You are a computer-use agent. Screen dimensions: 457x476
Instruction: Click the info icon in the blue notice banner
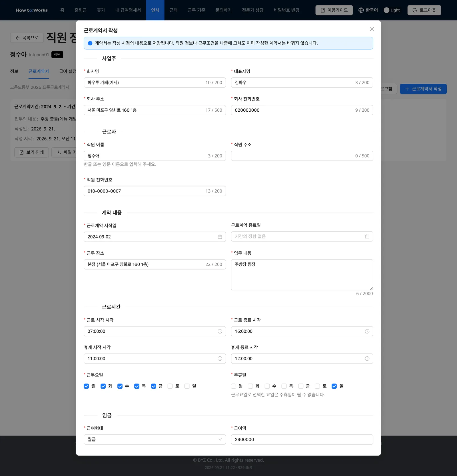pyautogui.click(x=90, y=43)
